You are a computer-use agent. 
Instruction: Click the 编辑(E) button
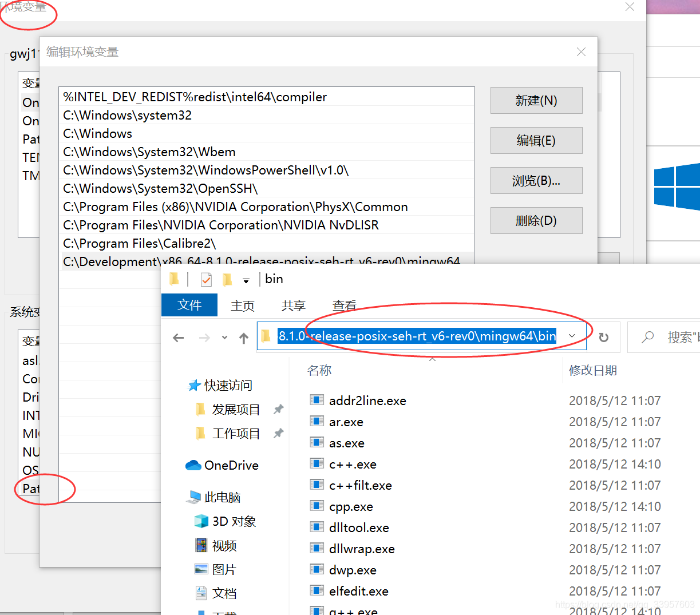point(536,140)
